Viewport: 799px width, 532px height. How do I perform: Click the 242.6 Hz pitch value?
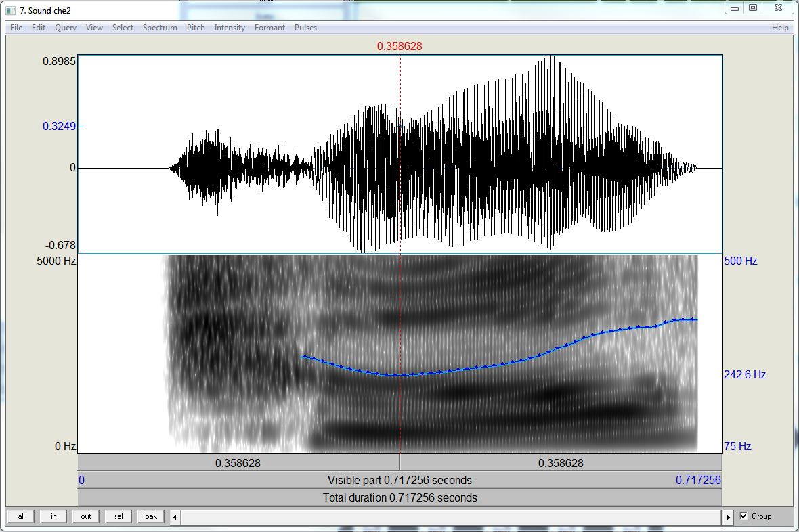pyautogui.click(x=744, y=374)
